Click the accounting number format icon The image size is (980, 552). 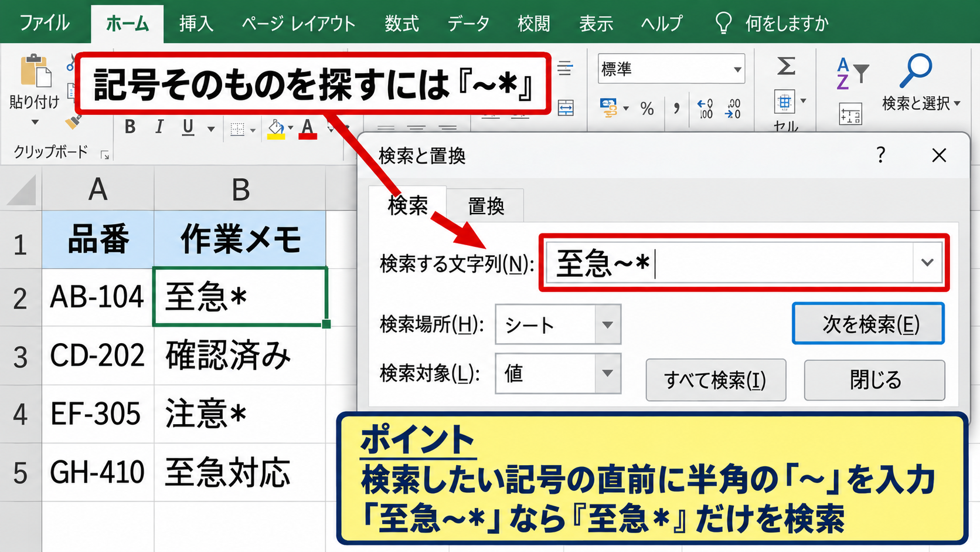[609, 108]
